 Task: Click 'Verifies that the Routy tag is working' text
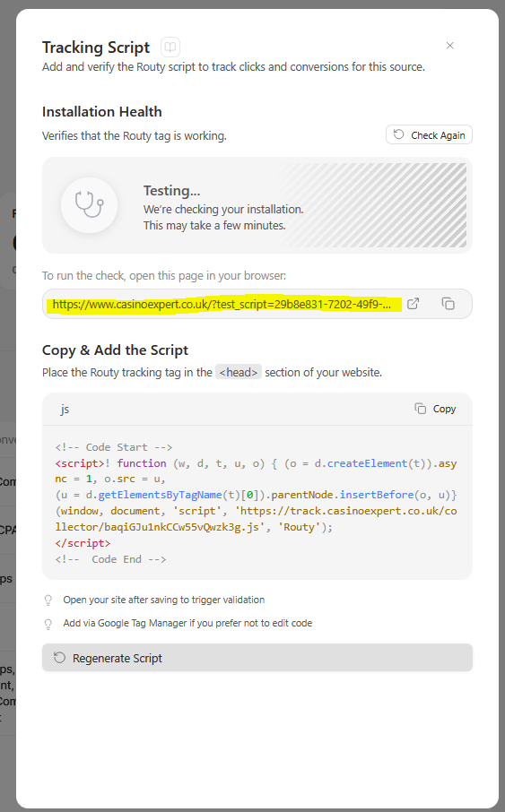pyautogui.click(x=135, y=135)
